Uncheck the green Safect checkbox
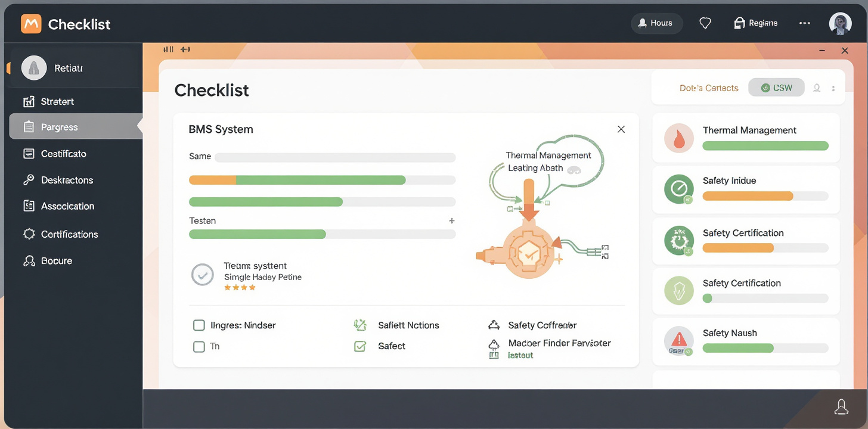The image size is (868, 429). (360, 346)
